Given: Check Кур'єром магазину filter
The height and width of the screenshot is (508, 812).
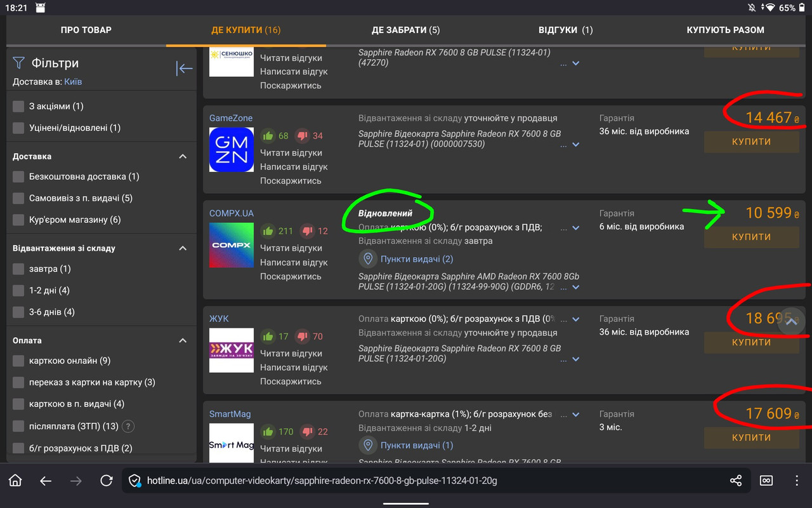Looking at the screenshot, I should (x=18, y=220).
